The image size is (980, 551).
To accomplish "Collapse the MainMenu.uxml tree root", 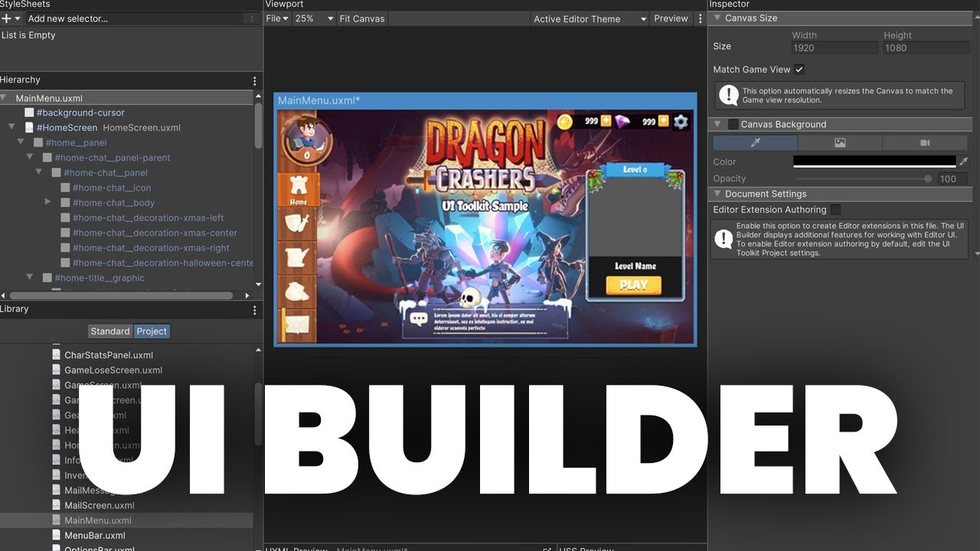I will click(4, 98).
